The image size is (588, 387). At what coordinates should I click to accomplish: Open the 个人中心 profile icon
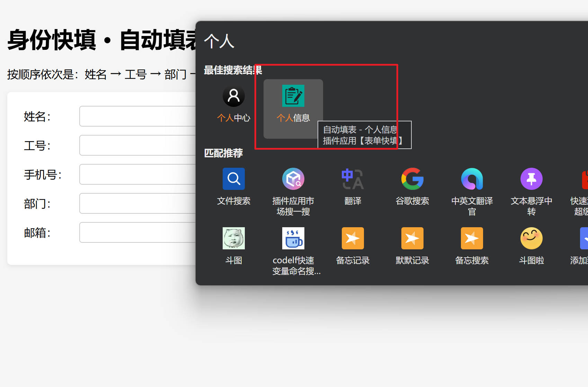233,96
